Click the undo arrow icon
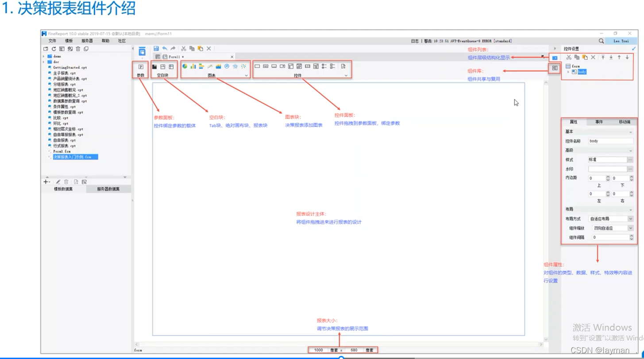The image size is (644, 359). (165, 49)
